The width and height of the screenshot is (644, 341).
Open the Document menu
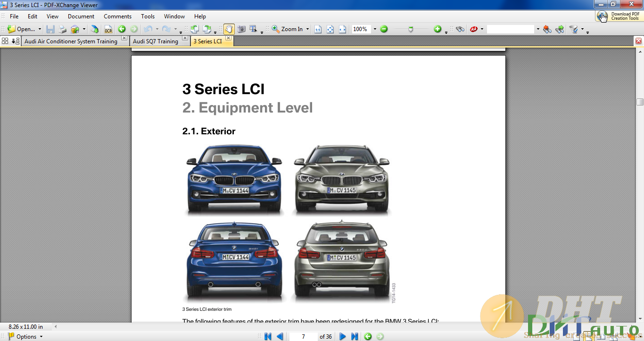click(81, 16)
